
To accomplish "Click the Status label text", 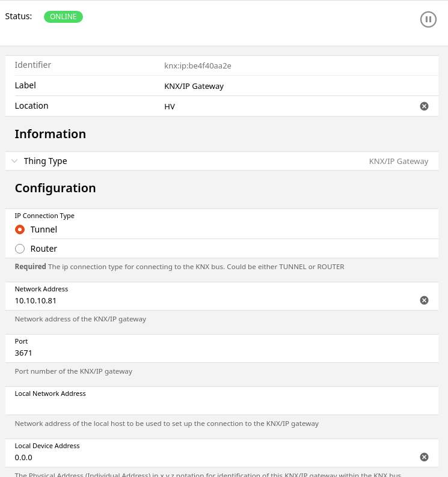I will coord(19,16).
